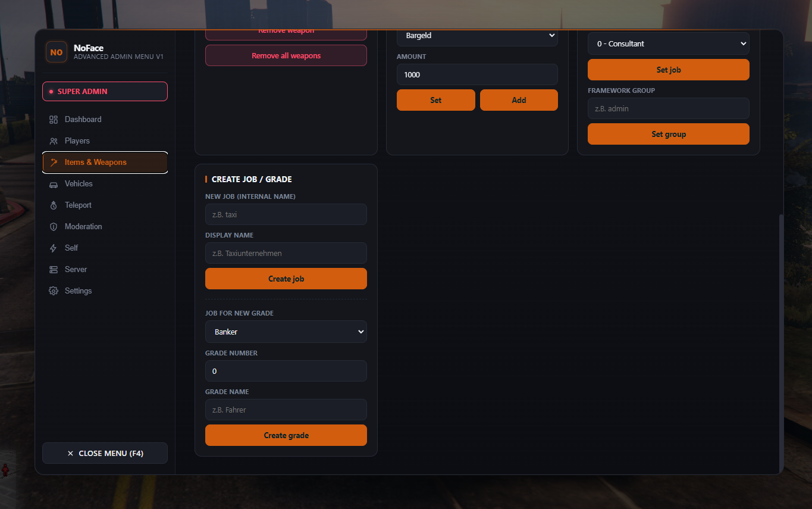Go to the Players section
The image size is (812, 509).
pyautogui.click(x=105, y=141)
